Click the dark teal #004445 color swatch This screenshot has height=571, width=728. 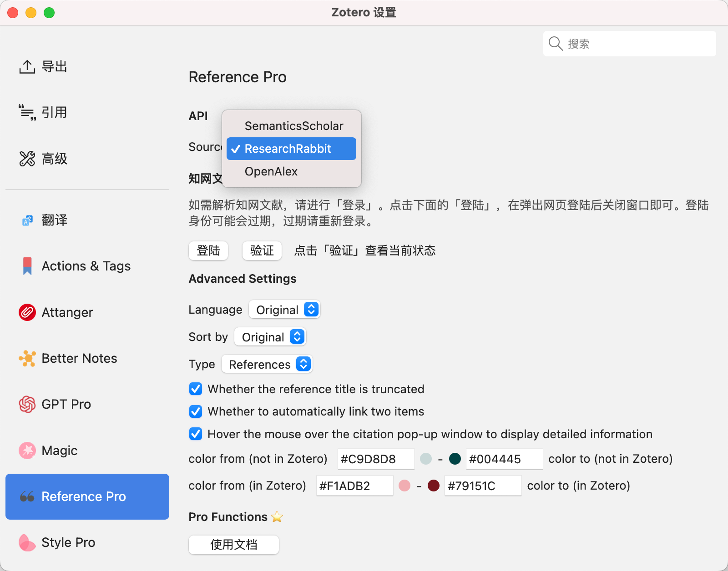pos(455,459)
